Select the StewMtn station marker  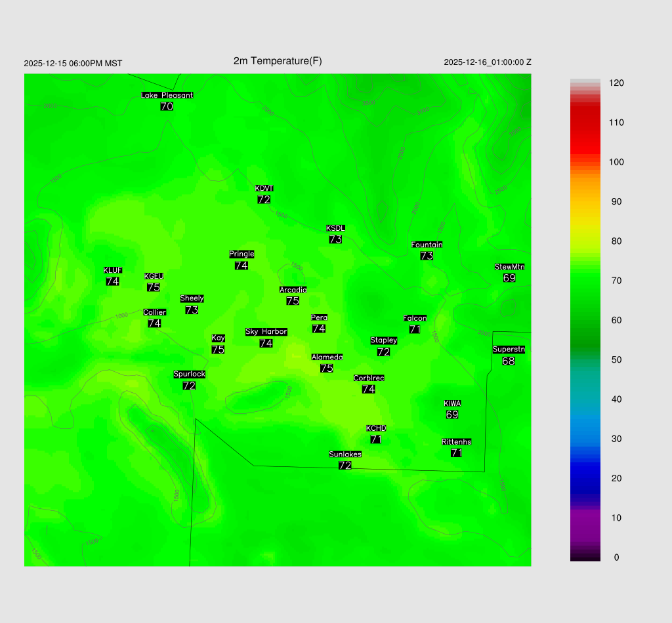pyautogui.click(x=509, y=273)
